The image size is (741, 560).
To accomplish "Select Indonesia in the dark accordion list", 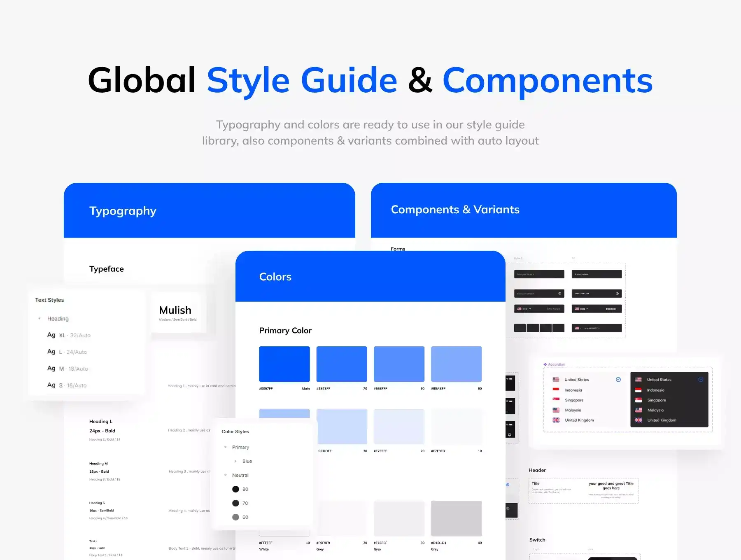I will pyautogui.click(x=655, y=390).
